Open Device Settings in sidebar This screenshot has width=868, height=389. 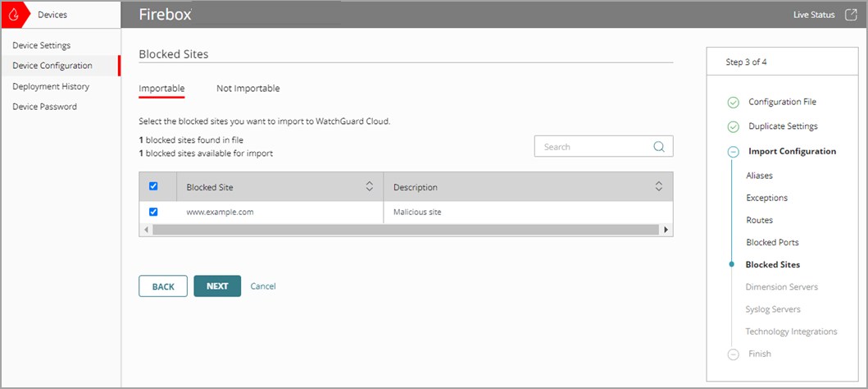(x=42, y=45)
